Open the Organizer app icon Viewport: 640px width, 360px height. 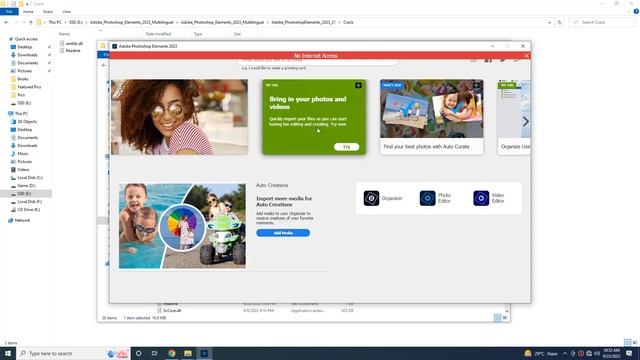pyautogui.click(x=371, y=198)
